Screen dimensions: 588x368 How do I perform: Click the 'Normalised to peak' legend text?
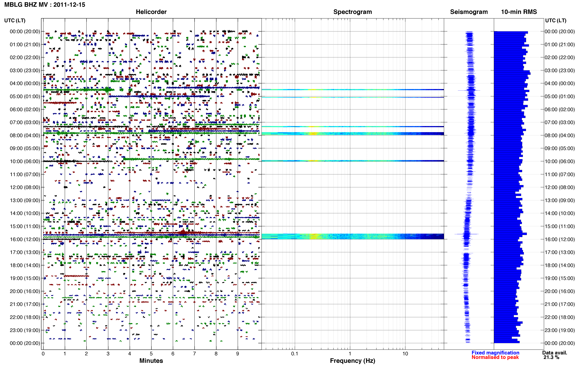[495, 357]
